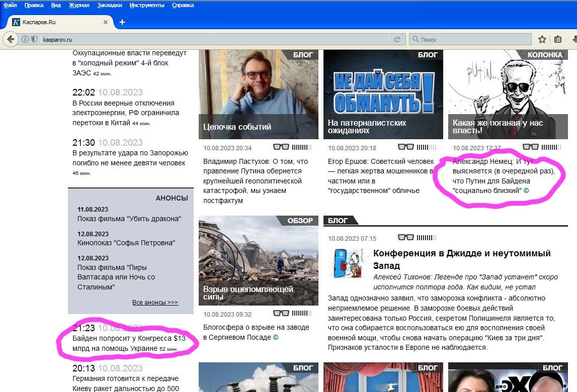Open the news about веерные отключения электроэнергии
The width and height of the screenshot is (577, 392).
[126, 113]
